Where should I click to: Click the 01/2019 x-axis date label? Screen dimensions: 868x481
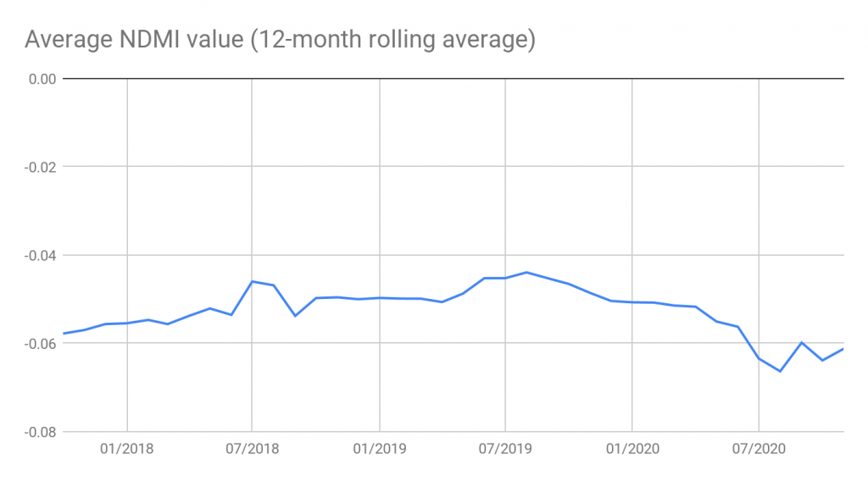[x=379, y=449]
